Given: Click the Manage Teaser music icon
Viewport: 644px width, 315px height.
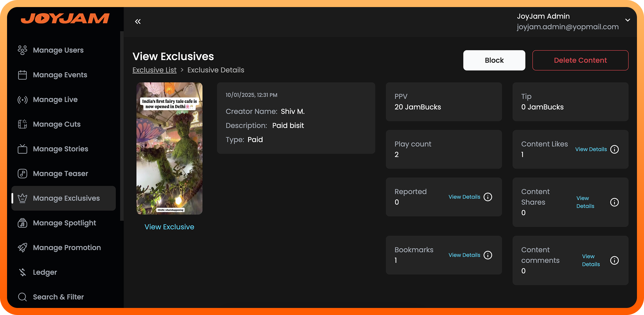Looking at the screenshot, I should click(22, 174).
